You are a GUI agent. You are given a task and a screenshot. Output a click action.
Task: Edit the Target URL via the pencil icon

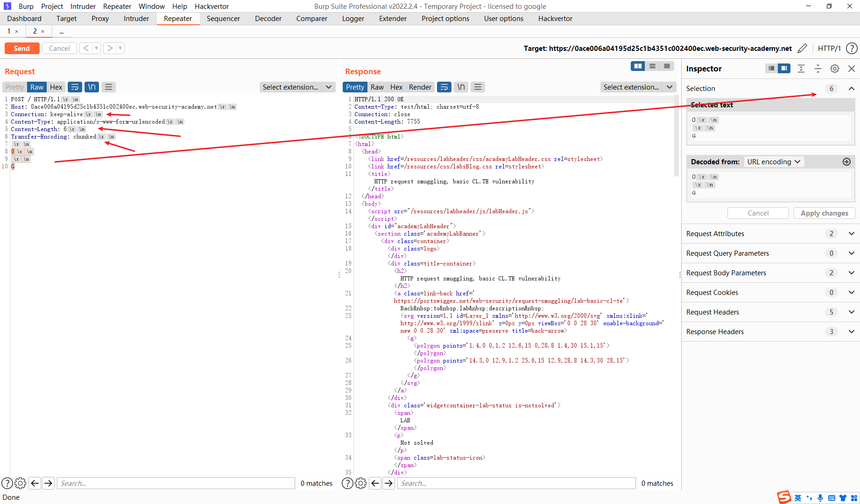[803, 48]
